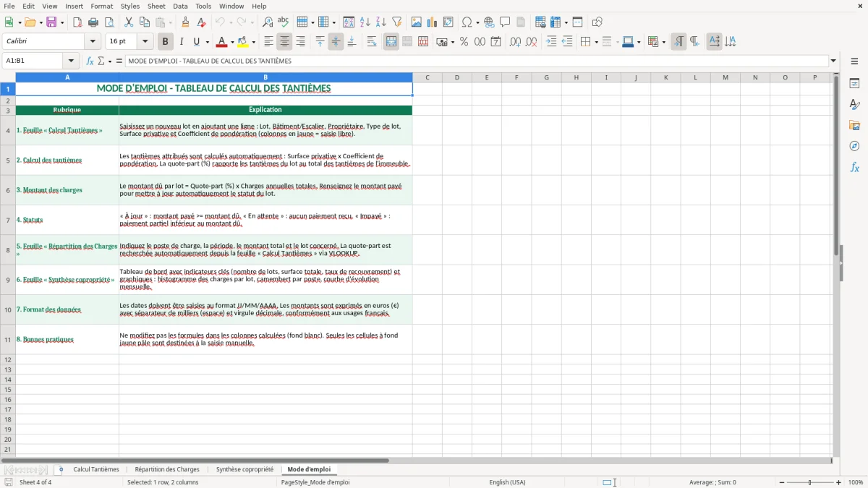Viewport: 868px width, 488px height.
Task: Toggle Align Left
Action: [x=268, y=42]
